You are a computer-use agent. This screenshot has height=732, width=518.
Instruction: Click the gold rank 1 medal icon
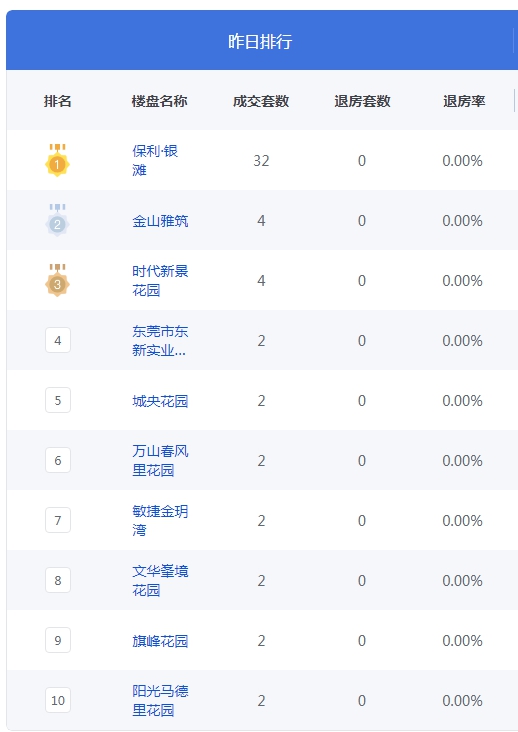(57, 160)
